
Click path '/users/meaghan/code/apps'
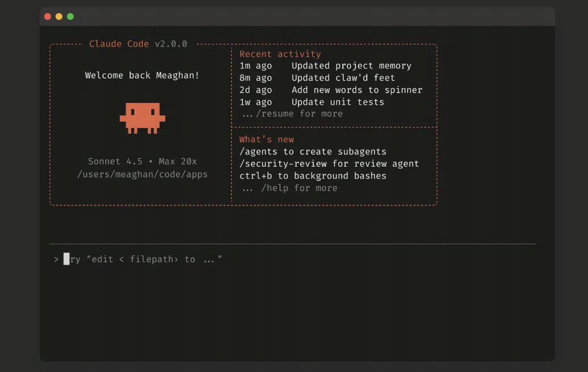(x=143, y=175)
